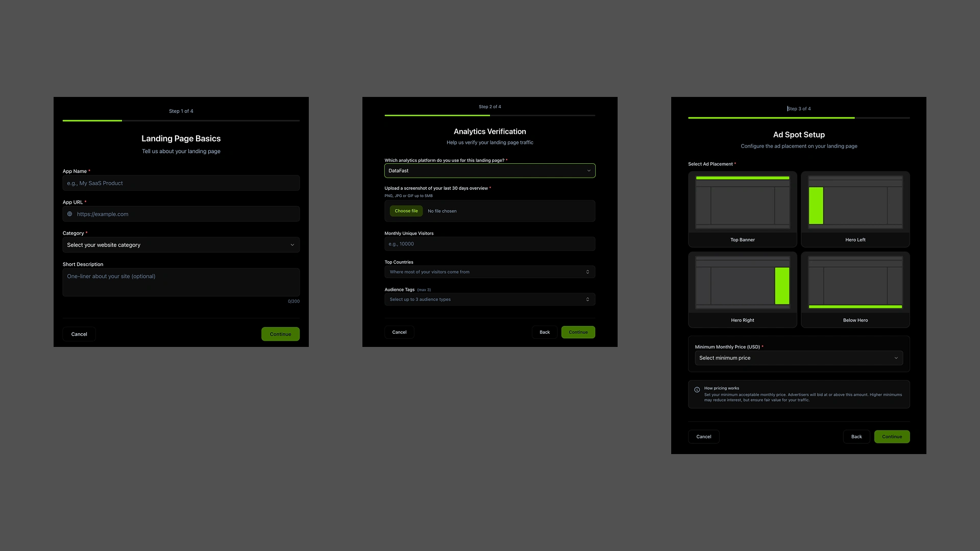Click the stepper arrows on Audience Tags selector
Viewport: 980px width, 551px height.
587,299
